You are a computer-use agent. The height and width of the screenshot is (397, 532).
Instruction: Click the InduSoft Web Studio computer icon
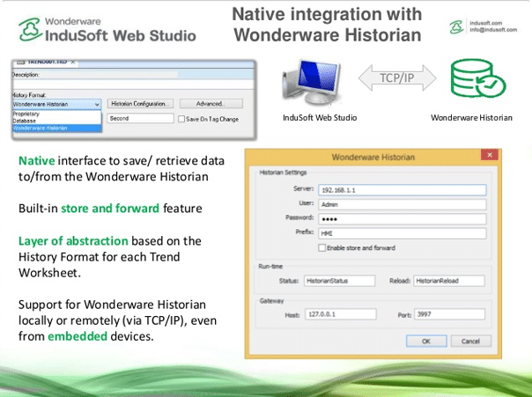[x=312, y=83]
